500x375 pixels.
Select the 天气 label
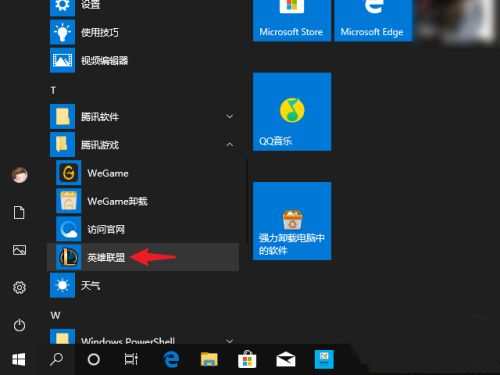point(90,286)
